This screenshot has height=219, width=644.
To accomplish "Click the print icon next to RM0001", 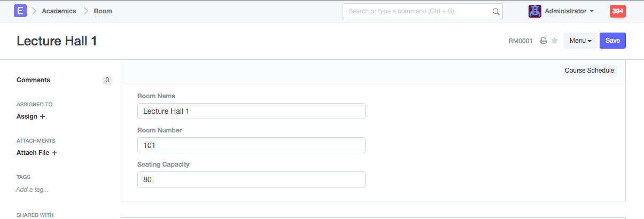I will (544, 41).
